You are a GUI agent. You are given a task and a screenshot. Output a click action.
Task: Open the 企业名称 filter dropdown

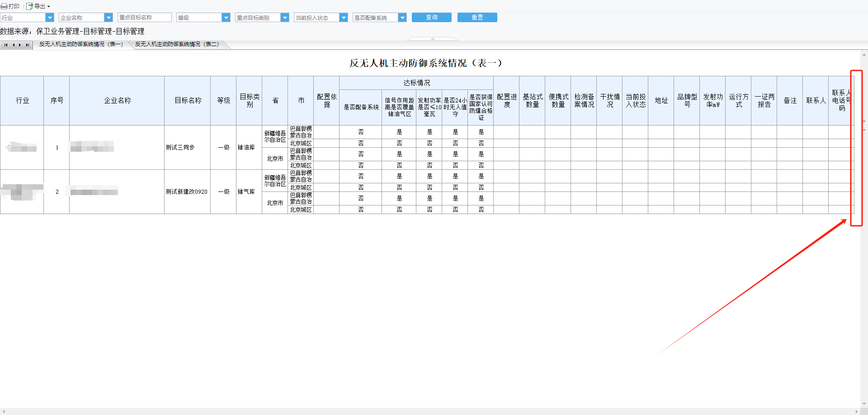click(x=108, y=18)
